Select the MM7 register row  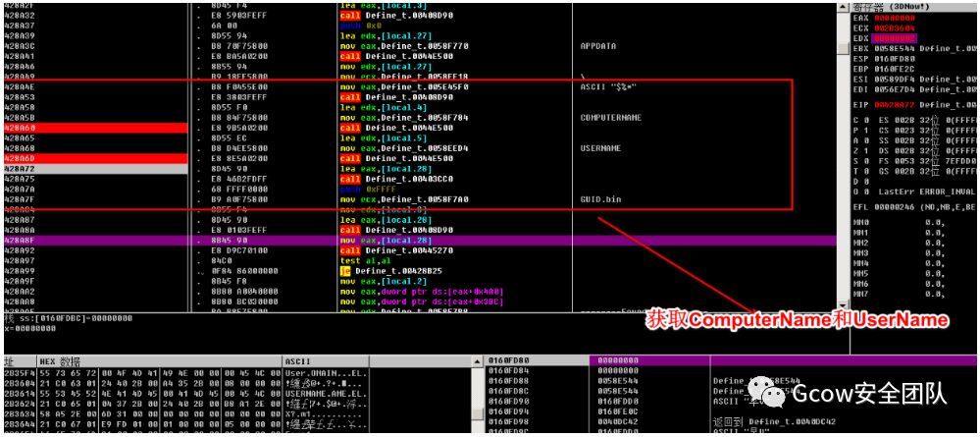(900, 294)
